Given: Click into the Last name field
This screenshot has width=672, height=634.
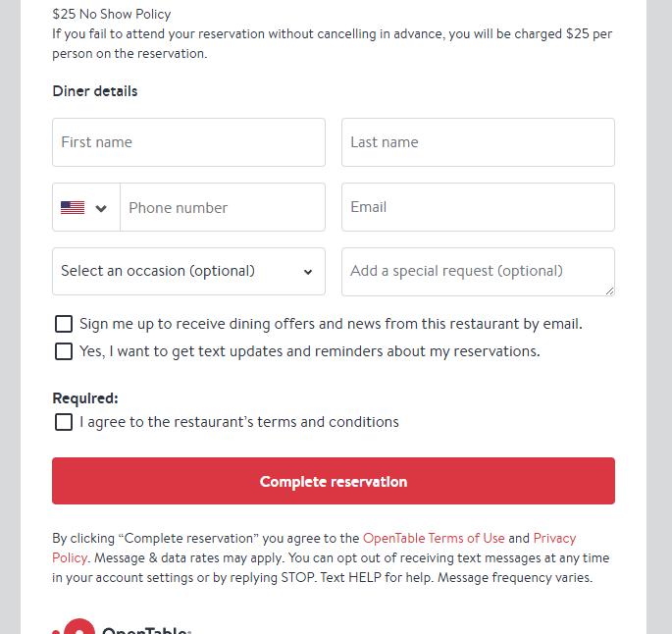Looking at the screenshot, I should coord(478,142).
